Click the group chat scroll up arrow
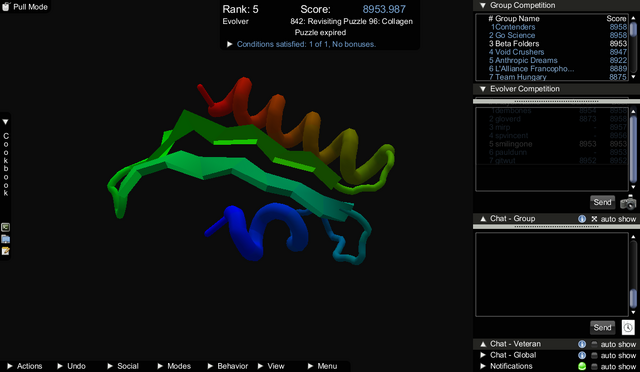The width and height of the screenshot is (640, 372). [633, 237]
